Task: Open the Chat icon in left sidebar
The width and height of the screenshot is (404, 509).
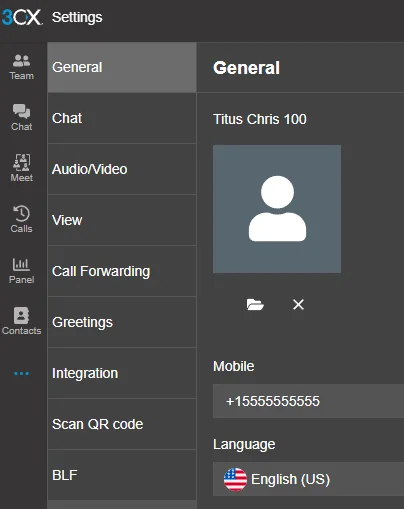Action: [22, 117]
